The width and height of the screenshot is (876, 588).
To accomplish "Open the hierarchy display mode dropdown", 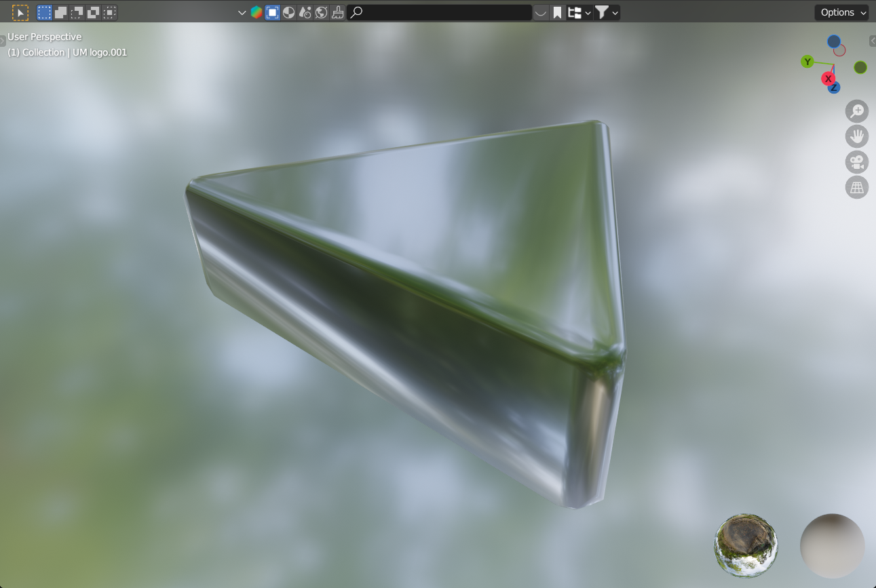I will point(579,12).
